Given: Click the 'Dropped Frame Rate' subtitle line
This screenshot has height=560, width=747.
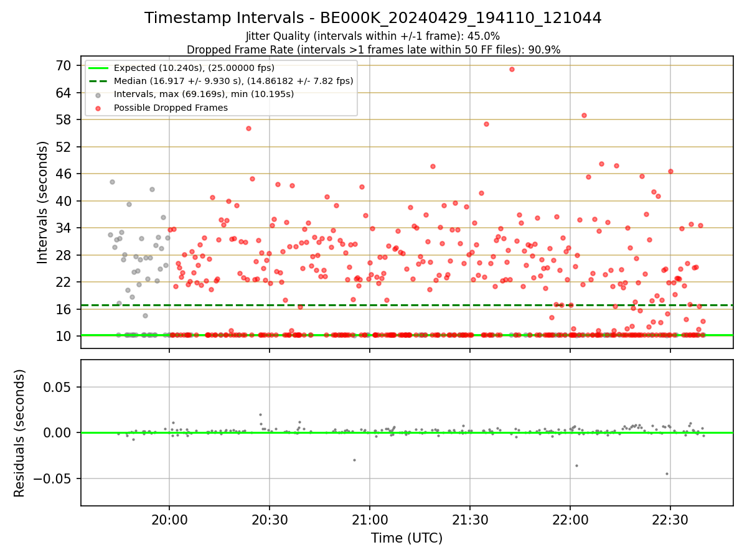Looking at the screenshot, I should [x=373, y=50].
